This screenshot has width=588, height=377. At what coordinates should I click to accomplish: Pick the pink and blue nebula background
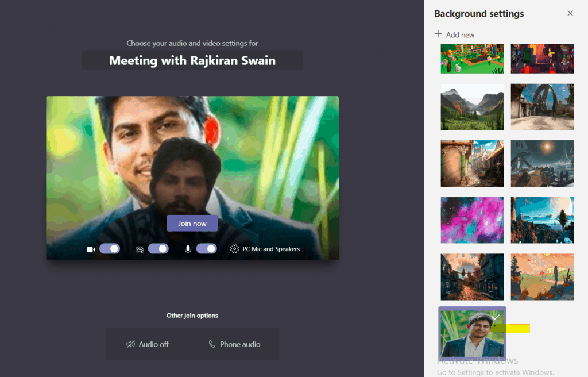pyautogui.click(x=472, y=220)
